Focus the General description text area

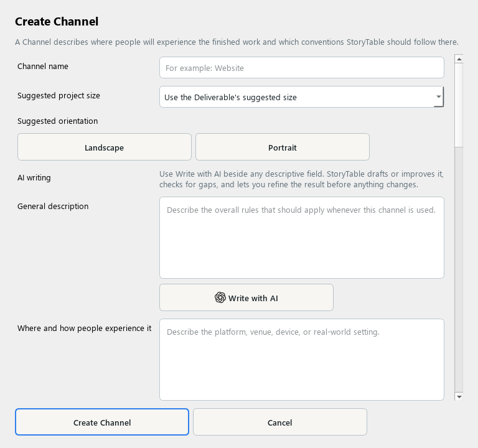tap(301, 238)
